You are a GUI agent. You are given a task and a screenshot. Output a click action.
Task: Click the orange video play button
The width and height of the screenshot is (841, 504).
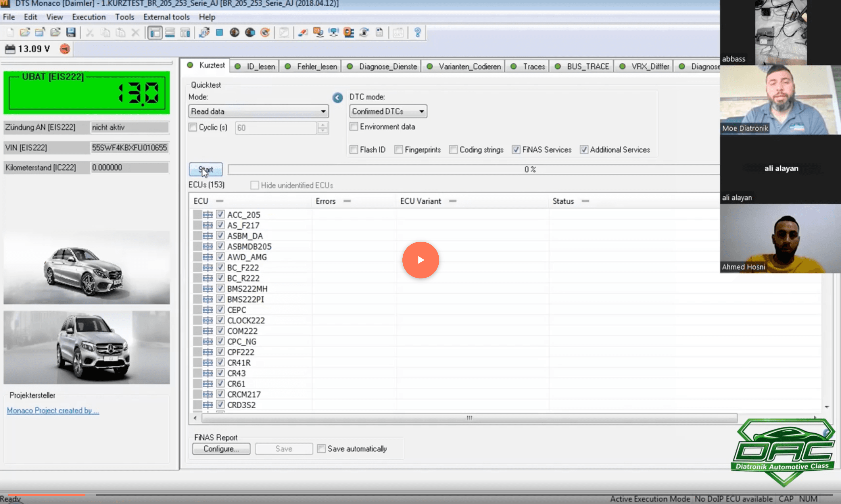click(420, 260)
